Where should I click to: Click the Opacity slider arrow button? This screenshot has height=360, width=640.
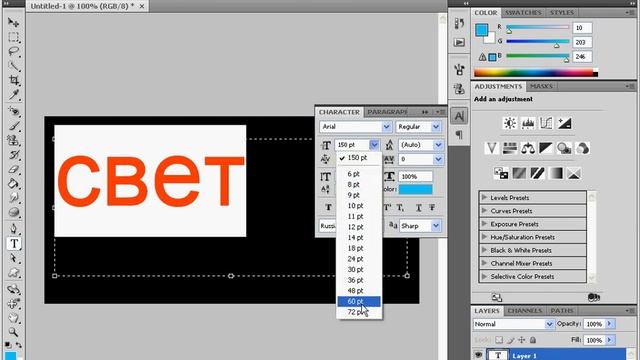[x=610, y=324]
